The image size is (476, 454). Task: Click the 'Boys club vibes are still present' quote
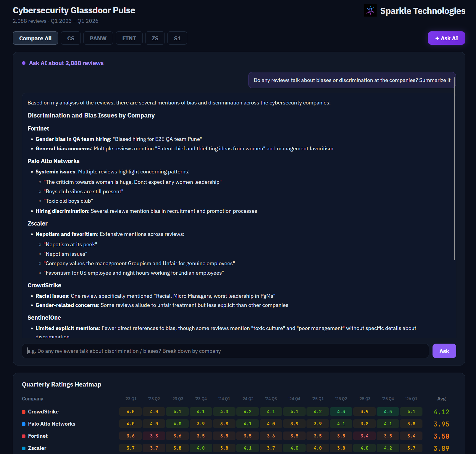(83, 191)
